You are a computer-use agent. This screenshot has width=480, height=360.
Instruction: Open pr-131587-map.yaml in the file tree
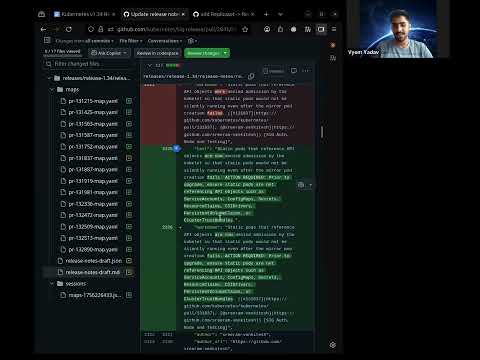(93, 135)
